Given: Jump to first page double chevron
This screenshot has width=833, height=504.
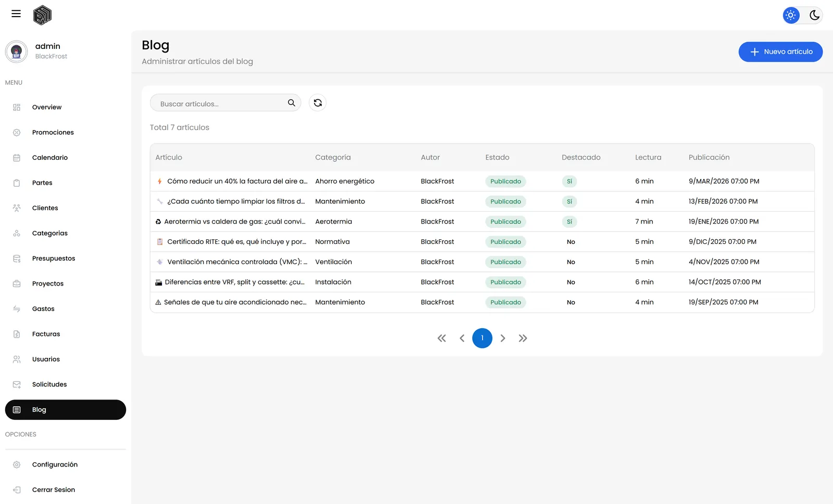Looking at the screenshot, I should pyautogui.click(x=441, y=338).
